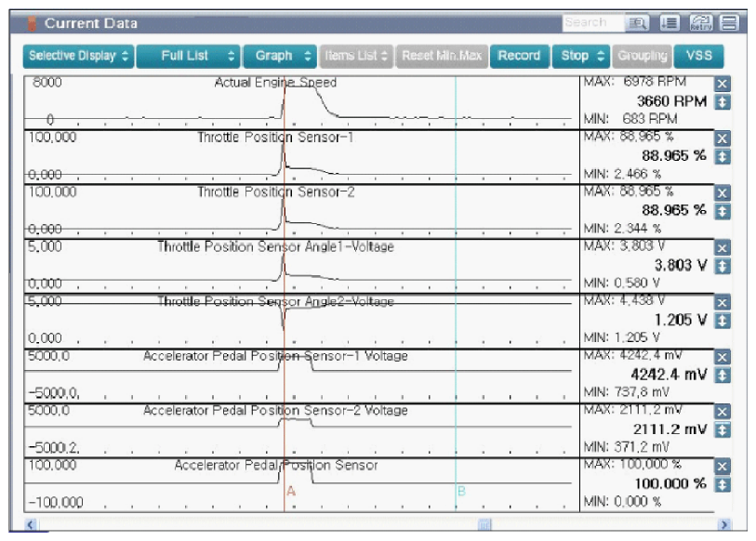Screen dimensions: 756x541
Task: Click the horizontal scrollbar thumb
Action: (484, 525)
